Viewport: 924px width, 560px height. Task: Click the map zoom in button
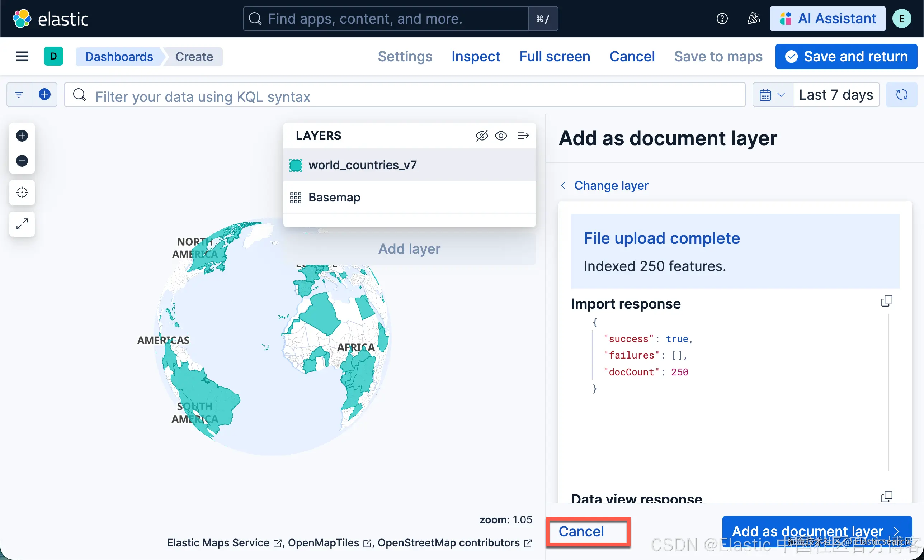tap(22, 136)
